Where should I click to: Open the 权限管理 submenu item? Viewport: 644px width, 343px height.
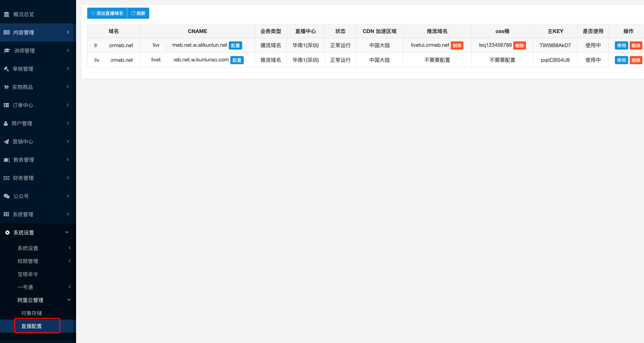38,261
